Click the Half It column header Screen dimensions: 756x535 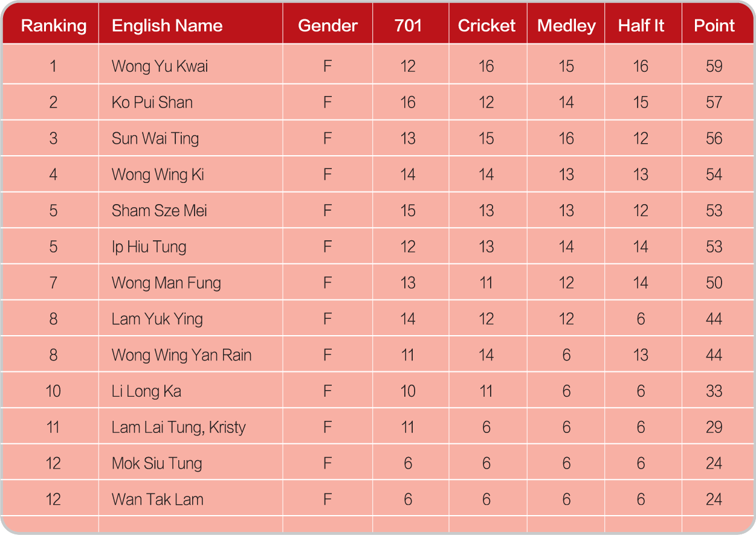click(x=641, y=26)
